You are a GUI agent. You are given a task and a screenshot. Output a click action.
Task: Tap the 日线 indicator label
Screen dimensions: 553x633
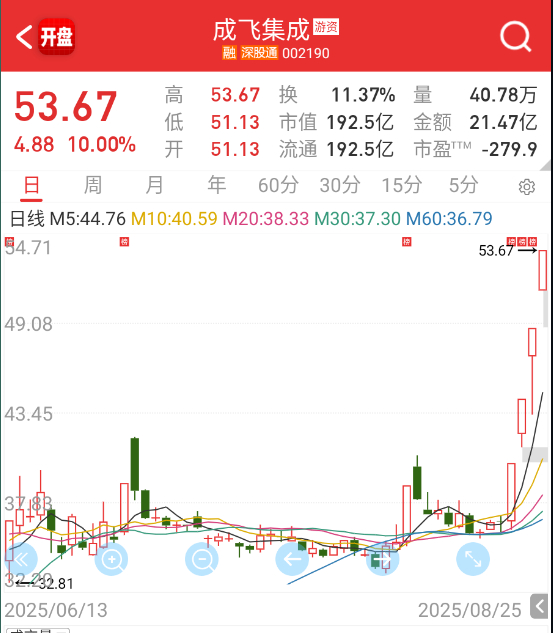point(27,219)
